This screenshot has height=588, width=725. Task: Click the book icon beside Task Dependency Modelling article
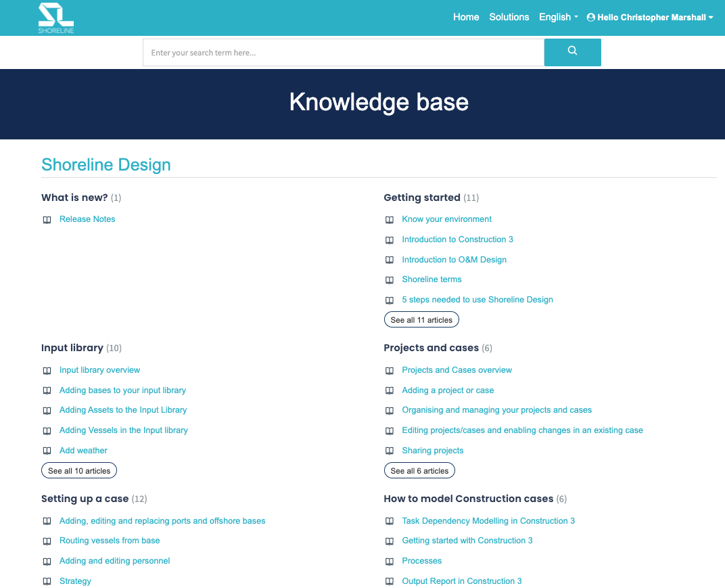pos(390,522)
